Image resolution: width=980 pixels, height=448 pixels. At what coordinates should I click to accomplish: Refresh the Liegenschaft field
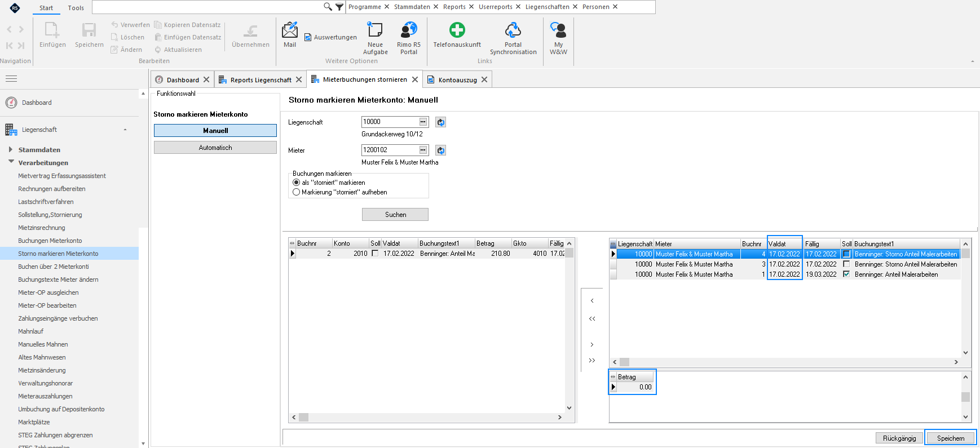tap(441, 122)
